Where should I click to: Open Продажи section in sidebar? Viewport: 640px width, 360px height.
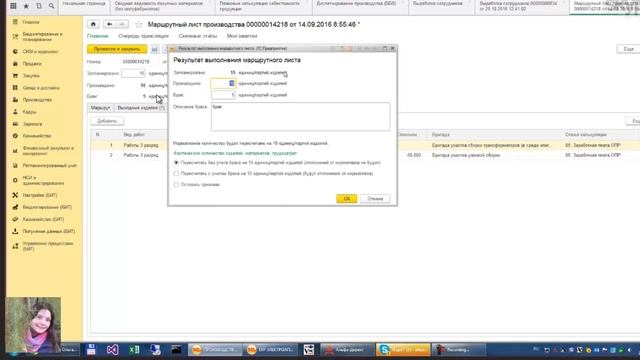[x=32, y=64]
